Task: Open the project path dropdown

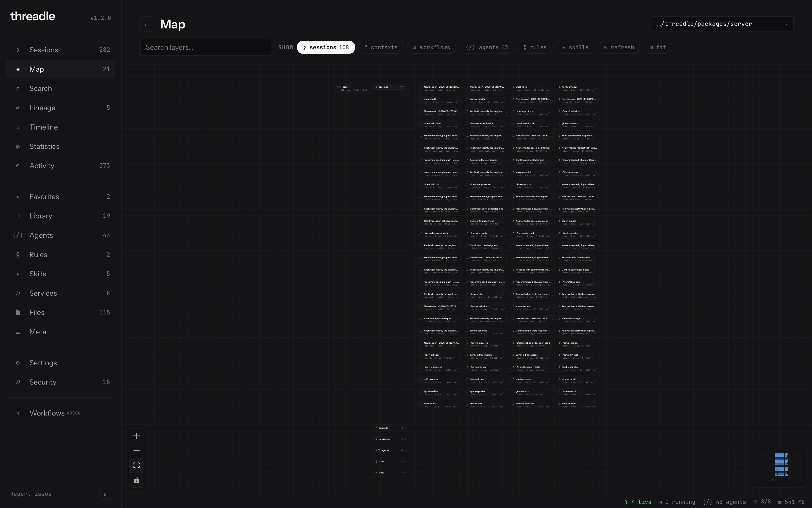Action: 722,24
